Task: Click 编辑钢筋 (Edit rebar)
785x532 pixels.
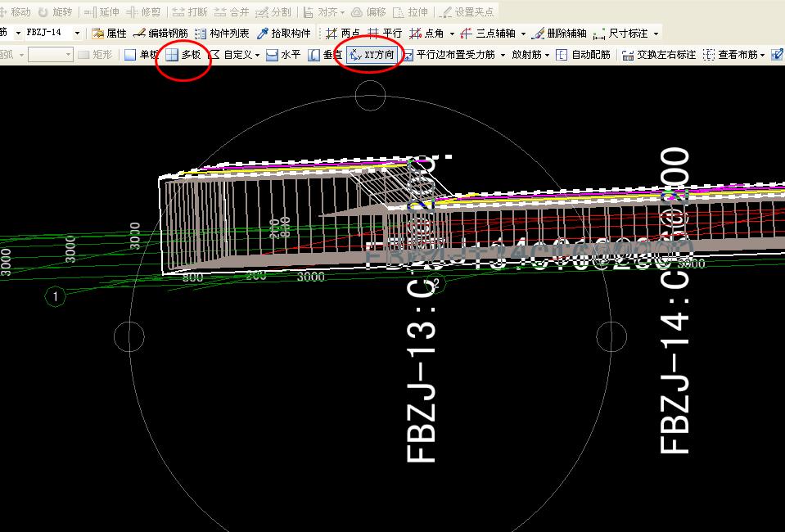Action: click(160, 33)
